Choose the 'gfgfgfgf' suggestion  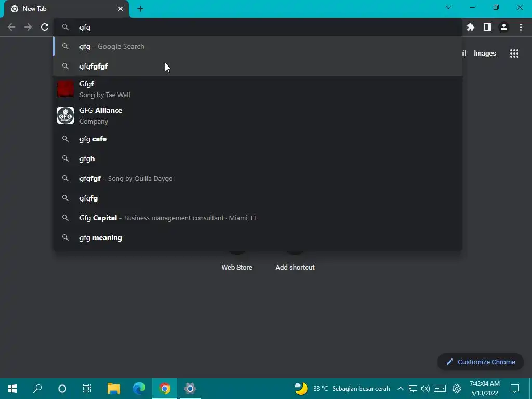coord(258,66)
